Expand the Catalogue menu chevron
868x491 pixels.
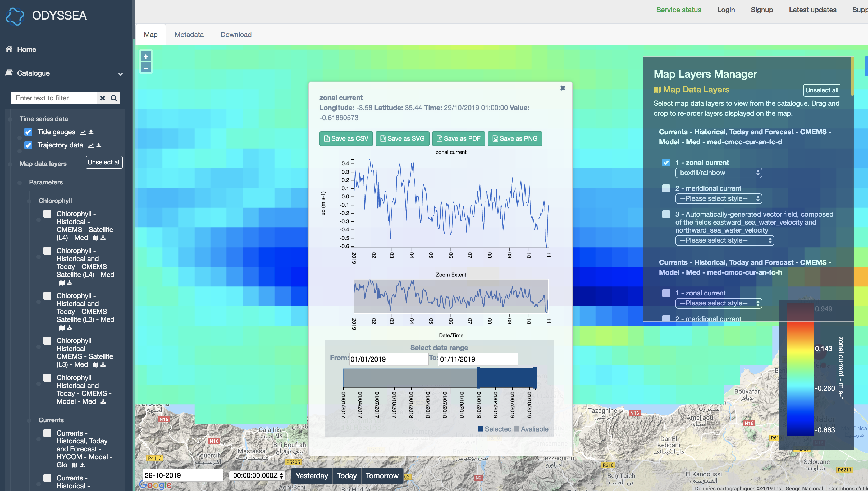click(x=121, y=74)
